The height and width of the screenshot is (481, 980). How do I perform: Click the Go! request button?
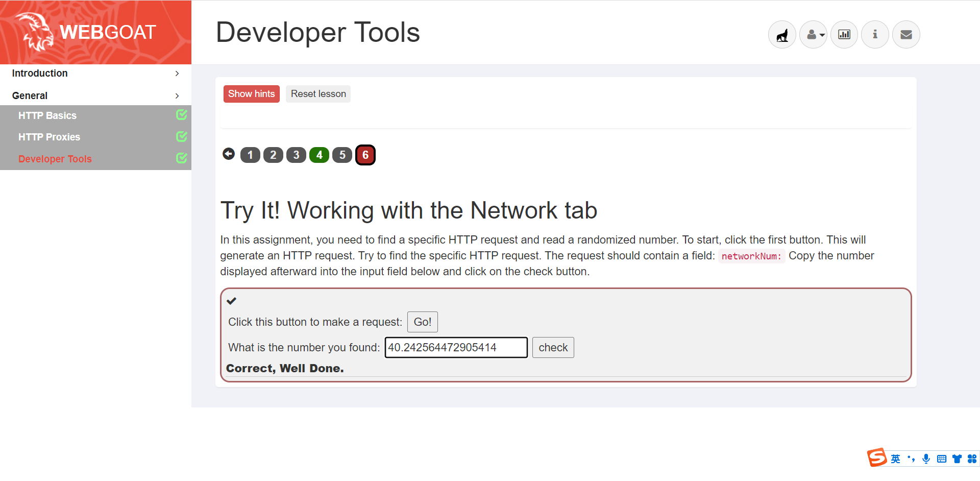tap(423, 322)
